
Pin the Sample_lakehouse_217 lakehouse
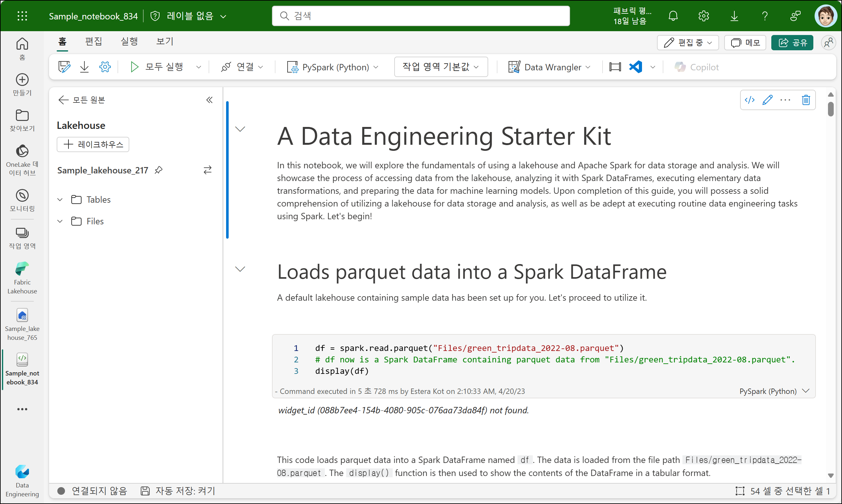[158, 170]
